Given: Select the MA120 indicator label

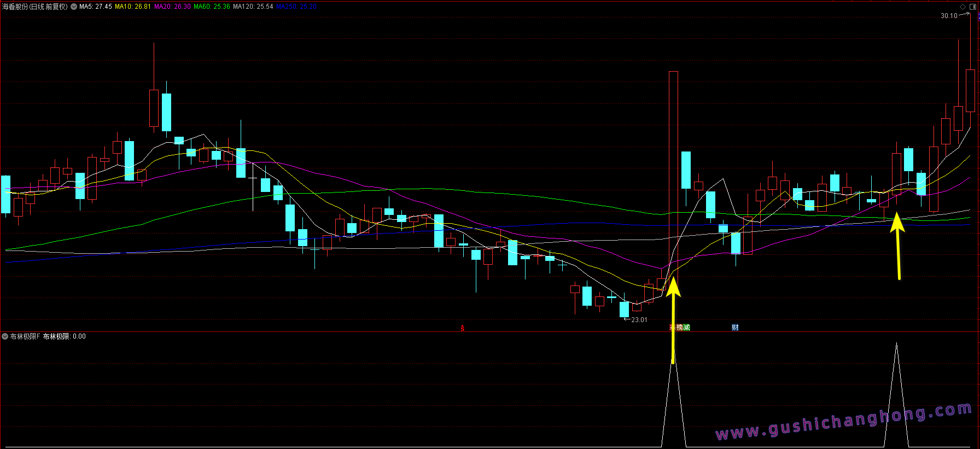Looking at the screenshot, I should pos(253,7).
